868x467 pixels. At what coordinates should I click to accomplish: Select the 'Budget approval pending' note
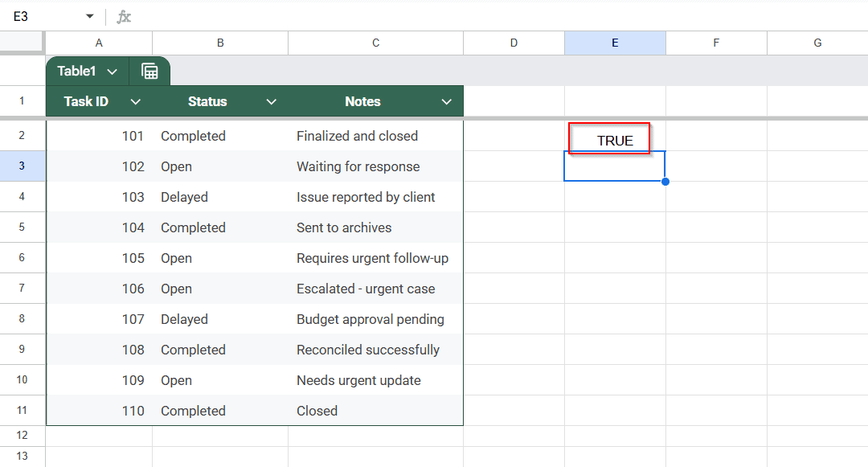(375, 319)
